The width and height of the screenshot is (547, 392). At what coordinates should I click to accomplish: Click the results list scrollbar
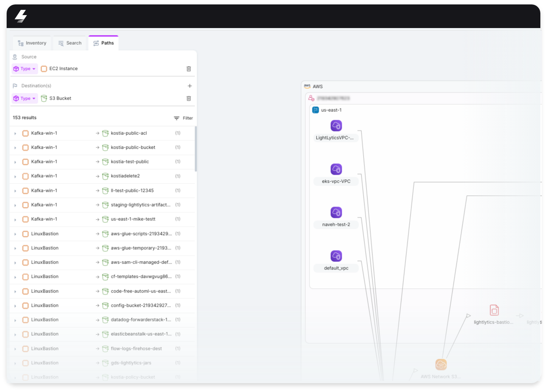pyautogui.click(x=196, y=149)
